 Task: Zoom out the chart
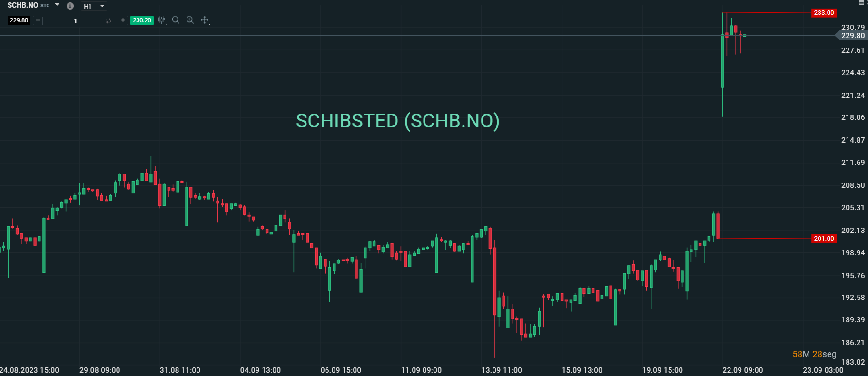[176, 20]
